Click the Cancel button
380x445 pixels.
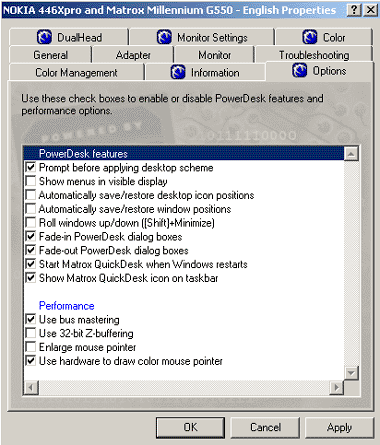(265, 427)
